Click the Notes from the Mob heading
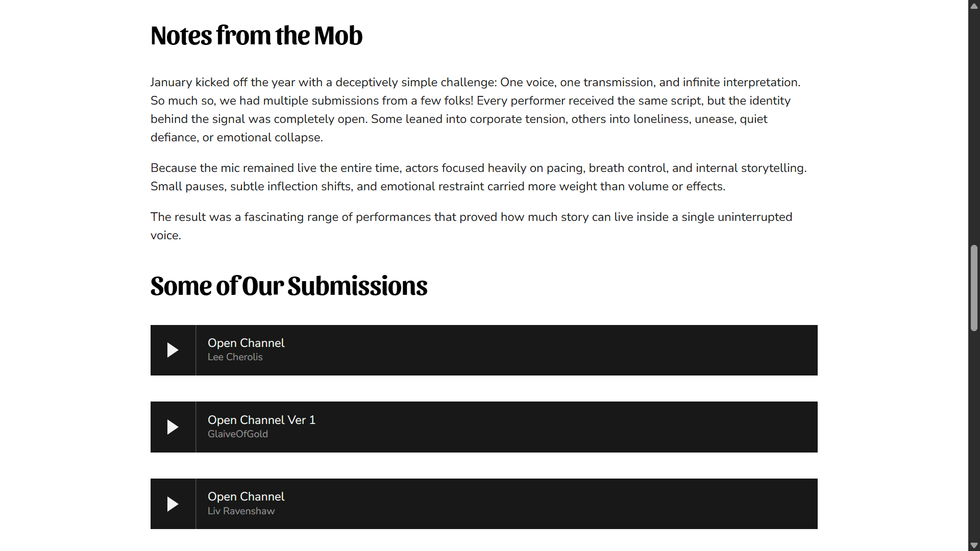 (256, 36)
